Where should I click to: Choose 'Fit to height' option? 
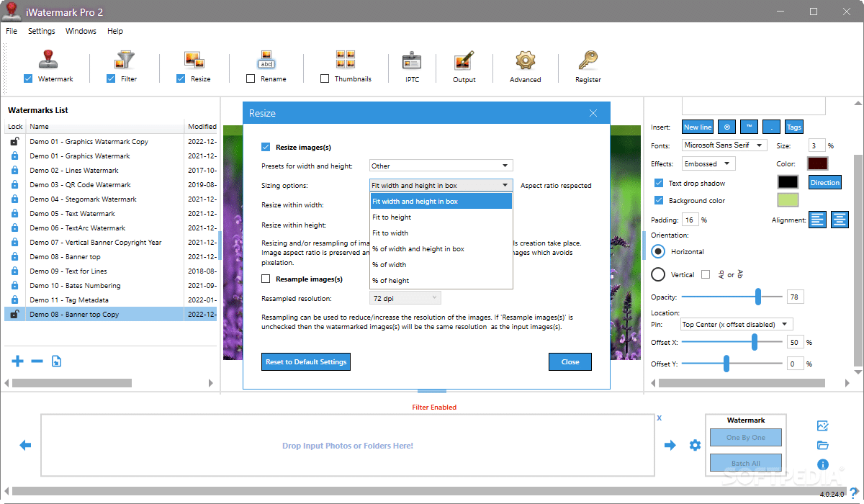(x=441, y=217)
